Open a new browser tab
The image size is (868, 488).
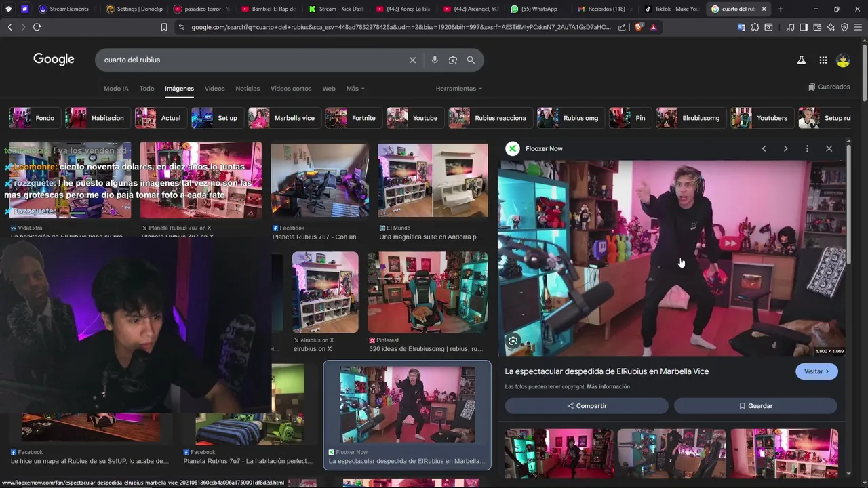coord(781,9)
